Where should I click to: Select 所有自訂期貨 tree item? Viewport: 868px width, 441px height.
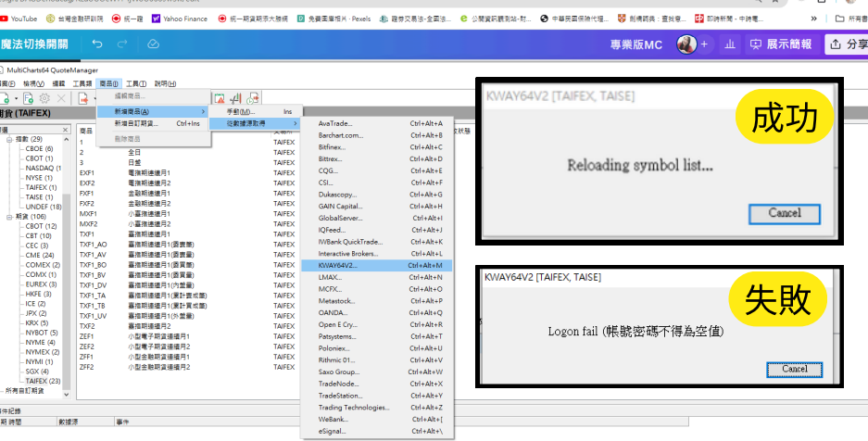pos(24,391)
